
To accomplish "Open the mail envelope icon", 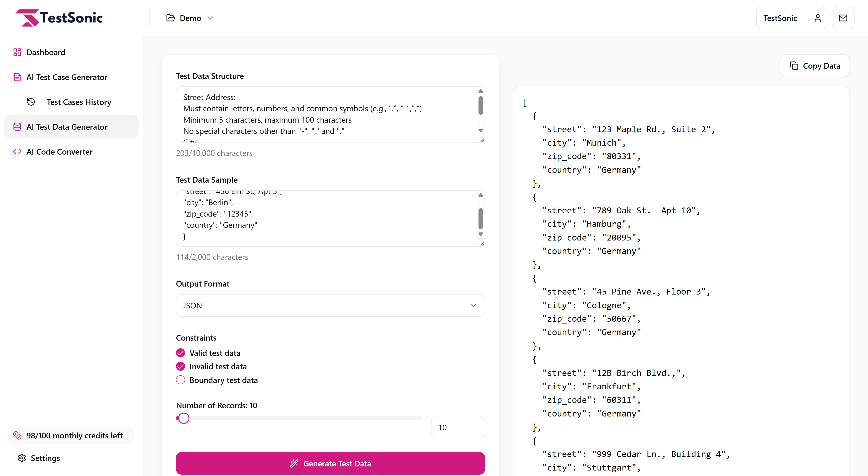I will [x=843, y=18].
